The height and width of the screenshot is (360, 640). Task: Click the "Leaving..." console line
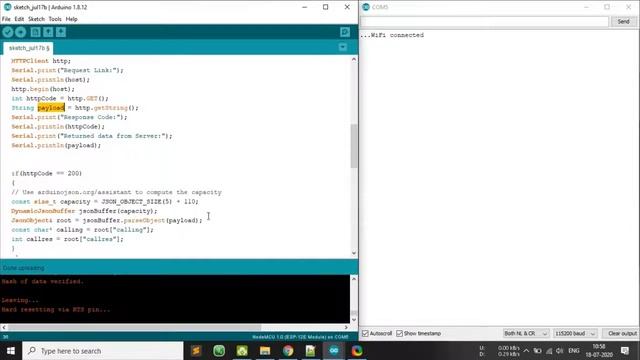(20, 300)
